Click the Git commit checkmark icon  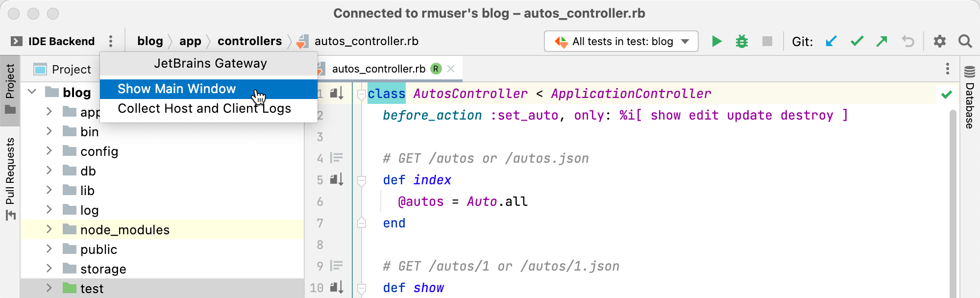[857, 41]
